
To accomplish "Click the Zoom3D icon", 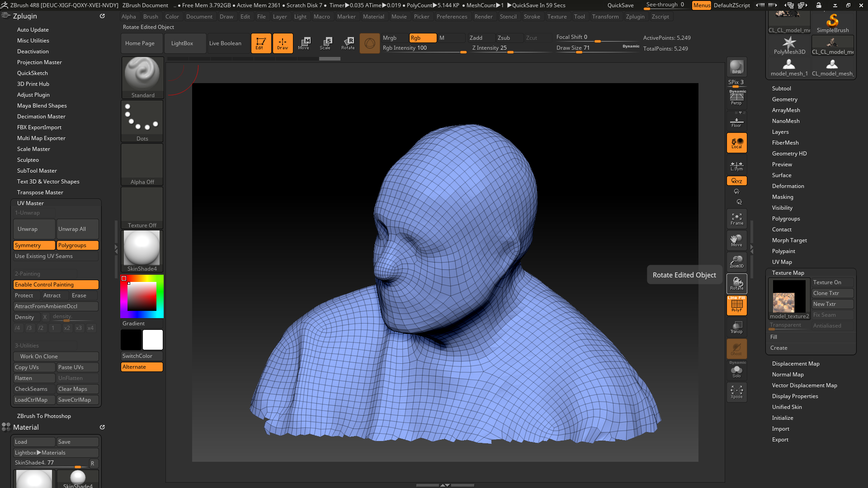I will click(x=736, y=262).
